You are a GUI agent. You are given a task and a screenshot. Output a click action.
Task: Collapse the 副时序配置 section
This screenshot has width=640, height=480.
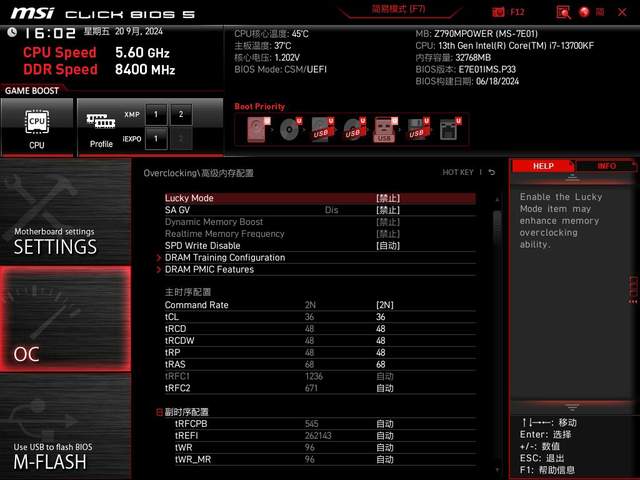[x=159, y=412]
